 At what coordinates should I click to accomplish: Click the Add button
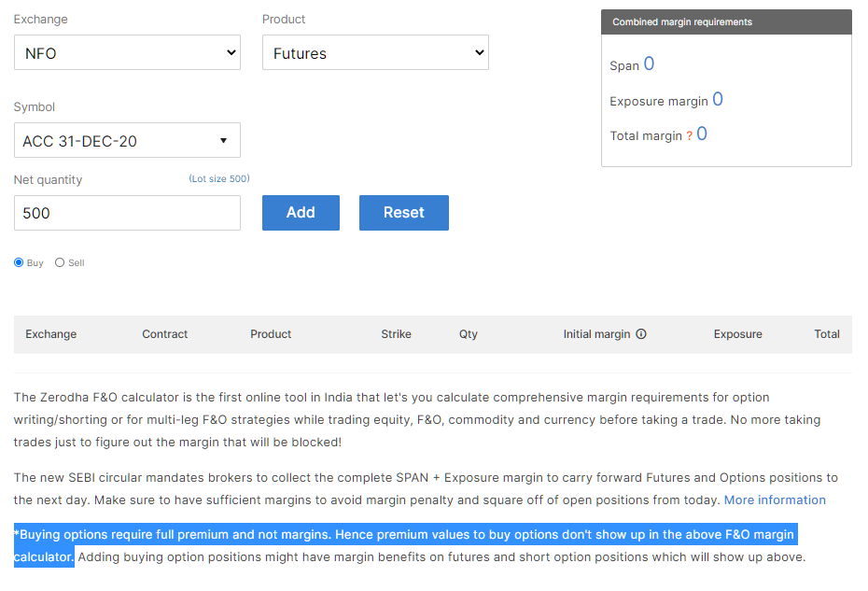tap(301, 213)
